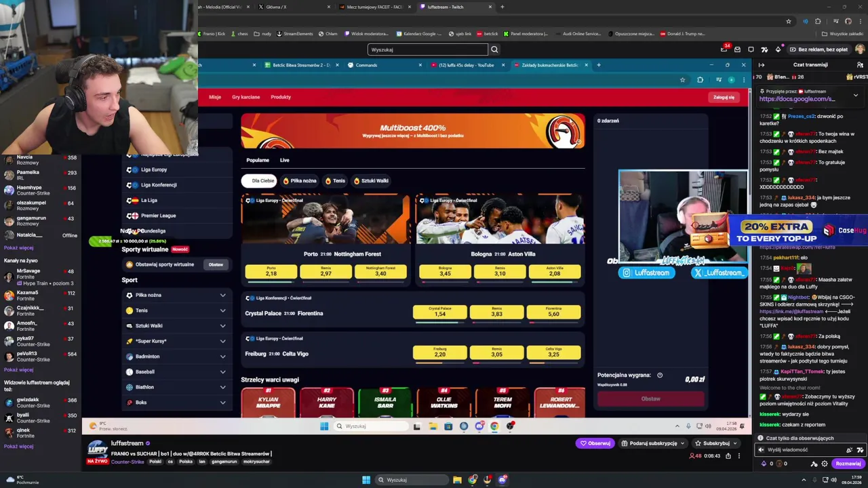Open Produkty menu item

tap(281, 97)
